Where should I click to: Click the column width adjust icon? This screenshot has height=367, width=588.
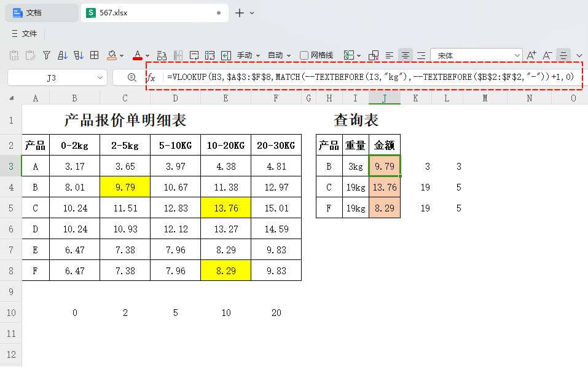(178, 55)
